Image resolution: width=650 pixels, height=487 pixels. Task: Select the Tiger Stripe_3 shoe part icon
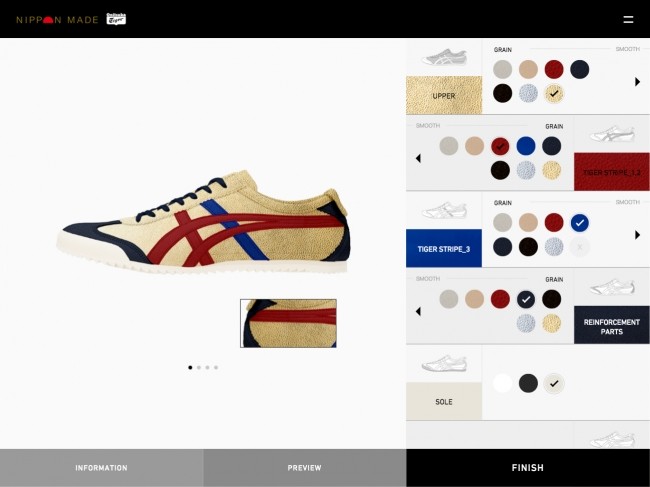[444, 211]
